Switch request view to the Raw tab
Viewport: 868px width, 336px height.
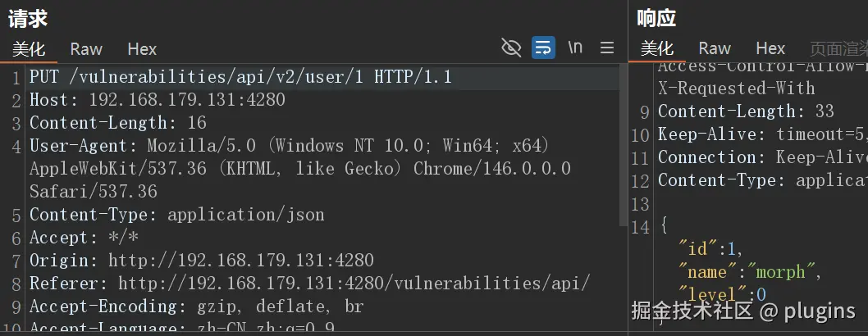[86, 49]
